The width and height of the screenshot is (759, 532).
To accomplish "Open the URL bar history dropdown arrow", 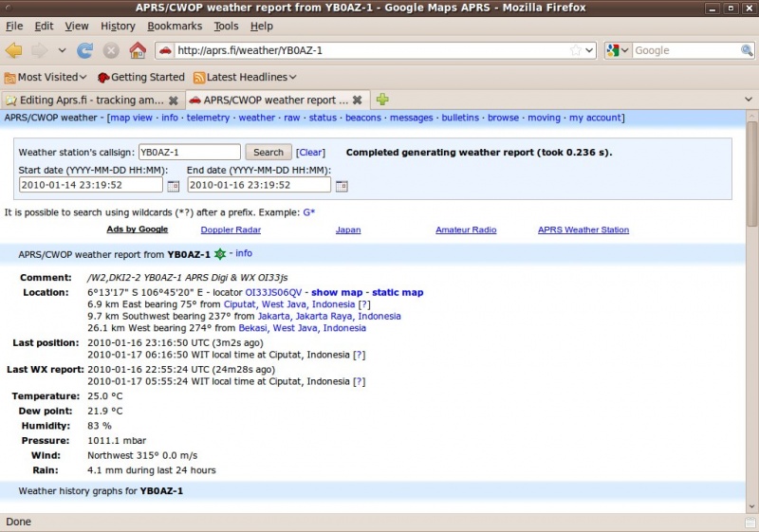I will (589, 50).
